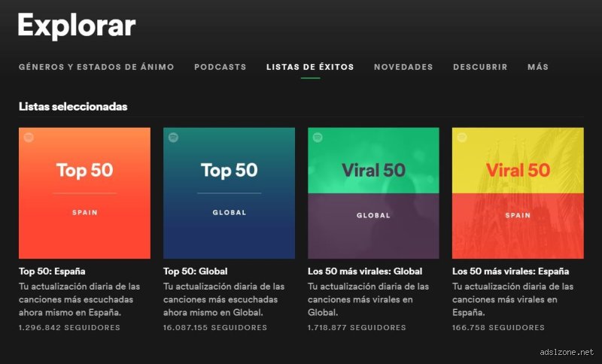Go to the Novedades tab

coord(403,67)
